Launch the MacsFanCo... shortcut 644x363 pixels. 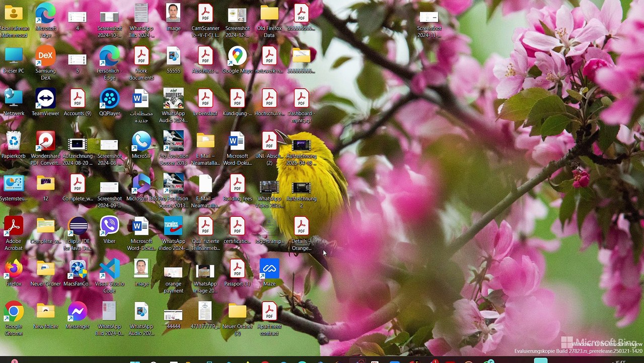tap(78, 273)
